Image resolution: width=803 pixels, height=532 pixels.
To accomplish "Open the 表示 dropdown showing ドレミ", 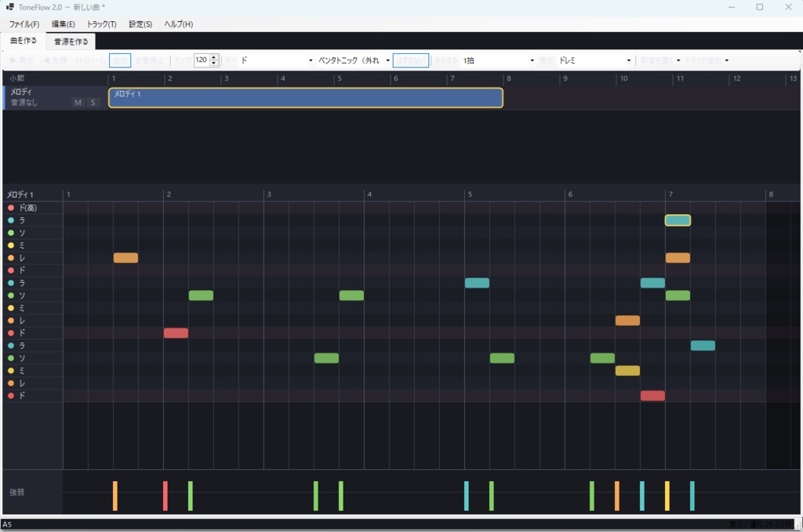I will [x=594, y=60].
